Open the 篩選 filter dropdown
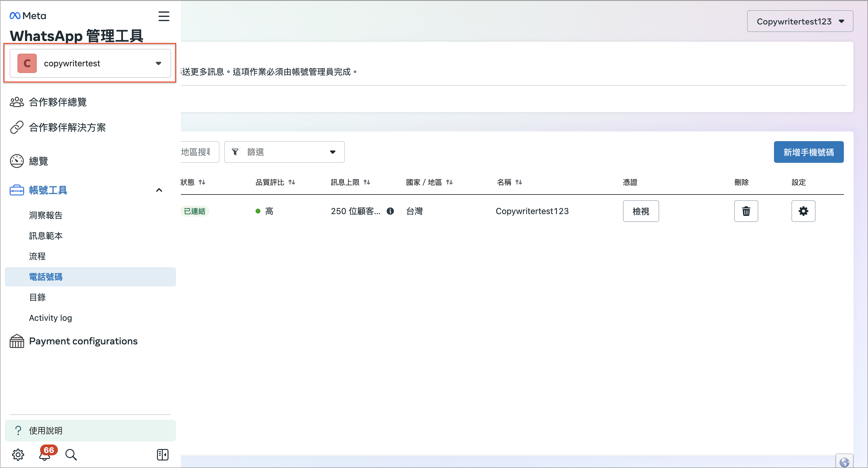This screenshot has height=468, width=868. (285, 152)
